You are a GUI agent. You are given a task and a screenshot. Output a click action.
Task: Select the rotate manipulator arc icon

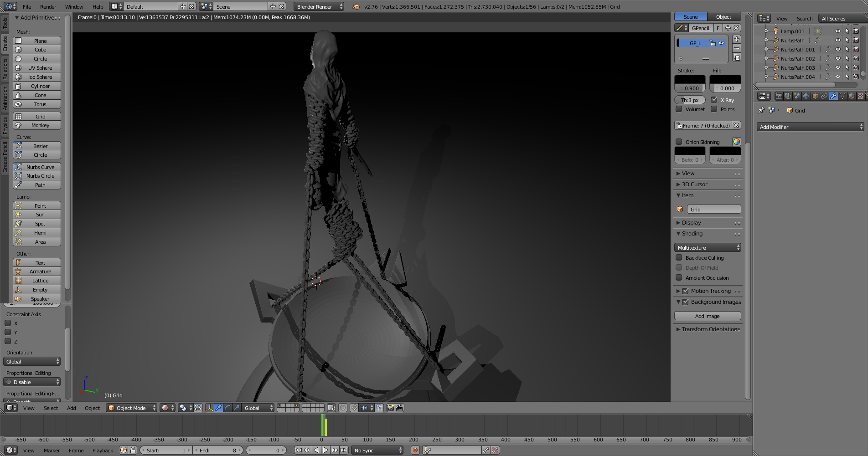[x=227, y=408]
